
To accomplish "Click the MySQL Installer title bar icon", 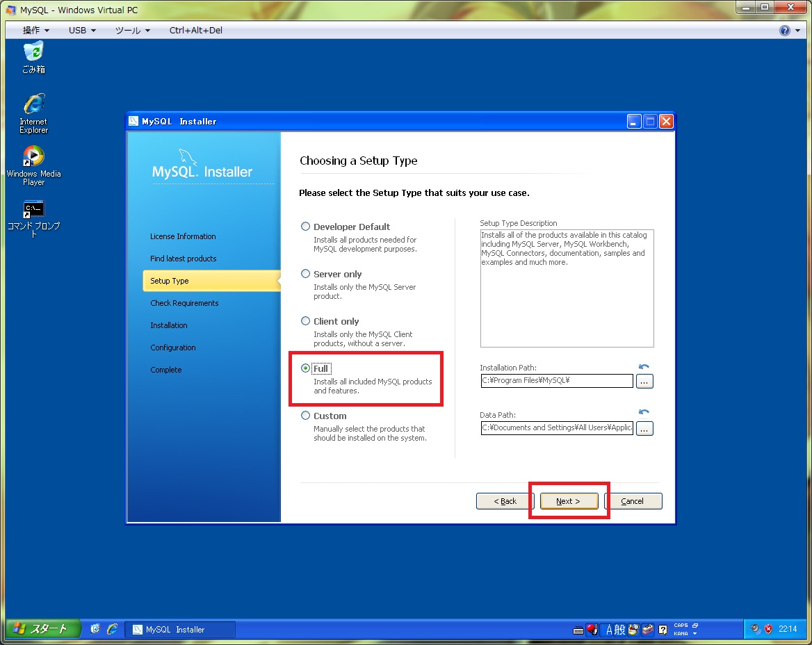I will [133, 121].
